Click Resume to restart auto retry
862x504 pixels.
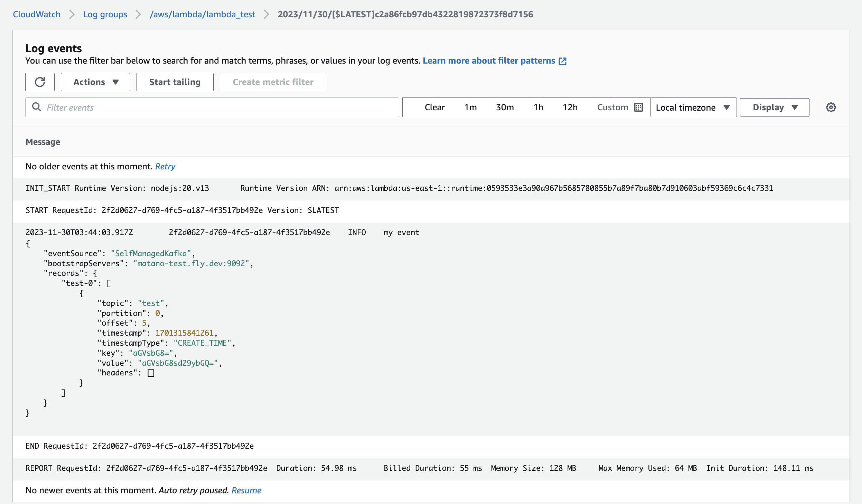tap(246, 490)
